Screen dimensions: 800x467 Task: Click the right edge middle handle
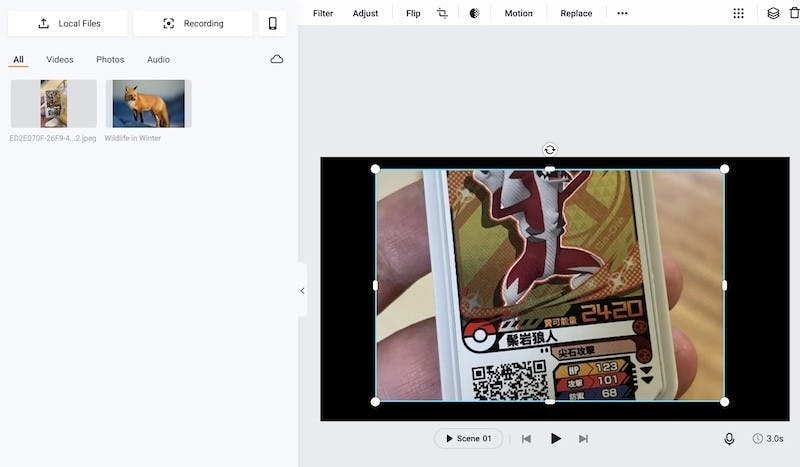tap(724, 285)
